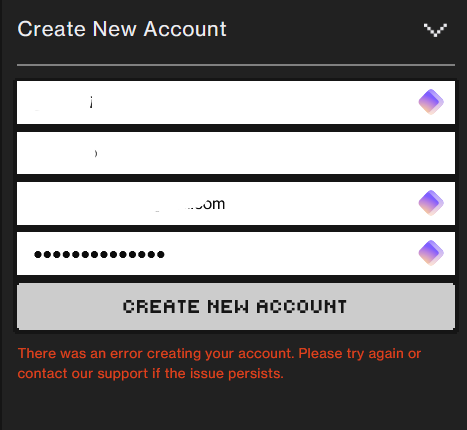Activate the gradient diamond icon above the empty second field
Viewport: 467px width, 430px height.
pos(431,102)
